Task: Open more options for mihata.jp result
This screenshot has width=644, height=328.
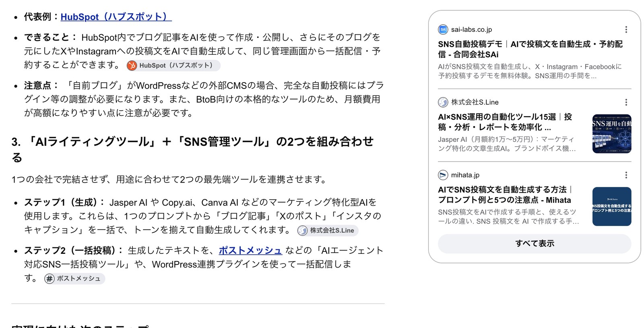Action: (626, 175)
